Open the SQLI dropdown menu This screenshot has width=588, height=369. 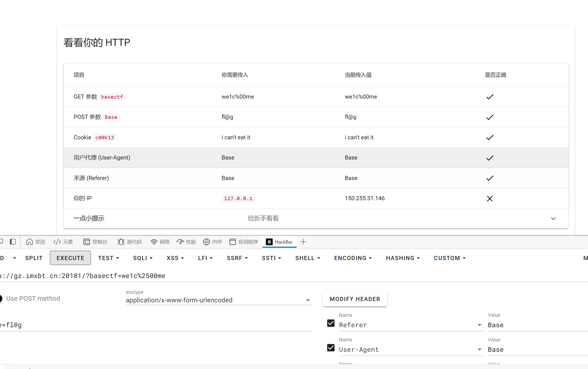143,258
